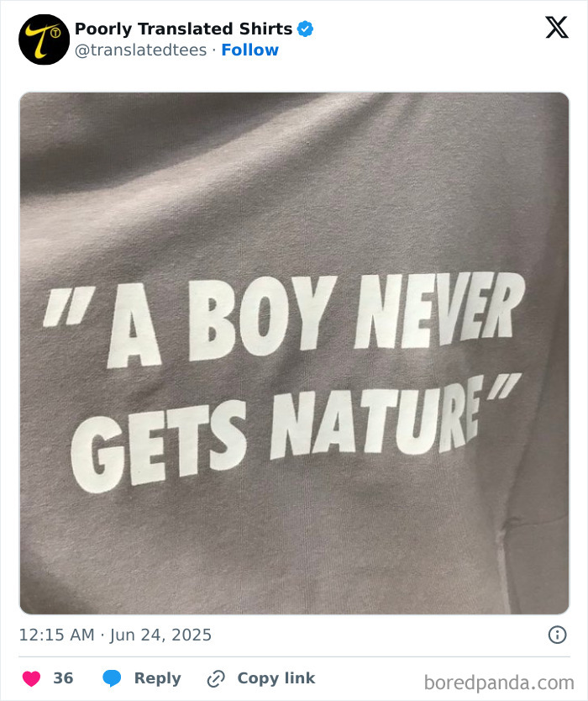Click the Copy link text
Screen dimensions: 588x701
[x=274, y=678]
